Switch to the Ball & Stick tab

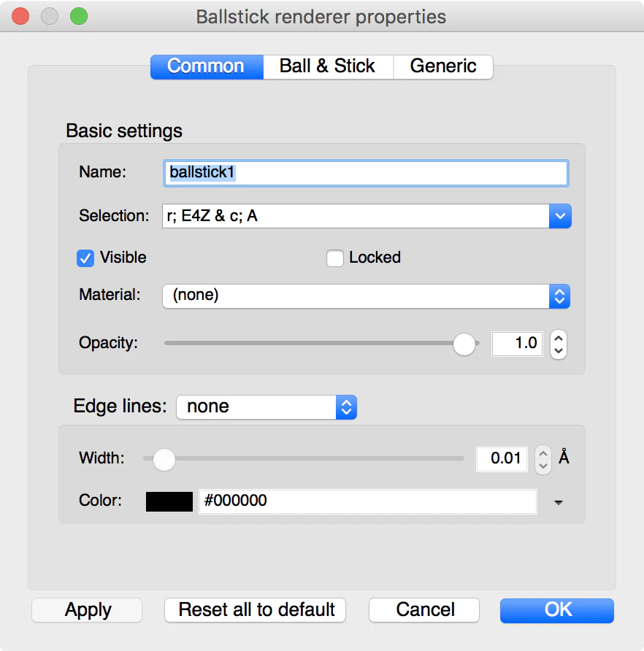coord(328,66)
